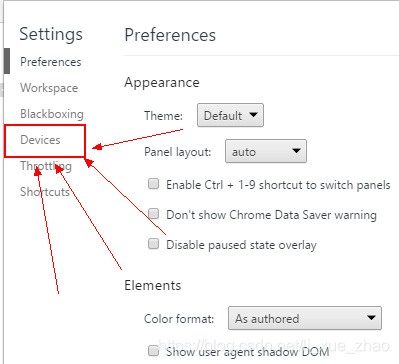The width and height of the screenshot is (399, 364).
Task: Go to the Throttling settings
Action: pos(46,166)
